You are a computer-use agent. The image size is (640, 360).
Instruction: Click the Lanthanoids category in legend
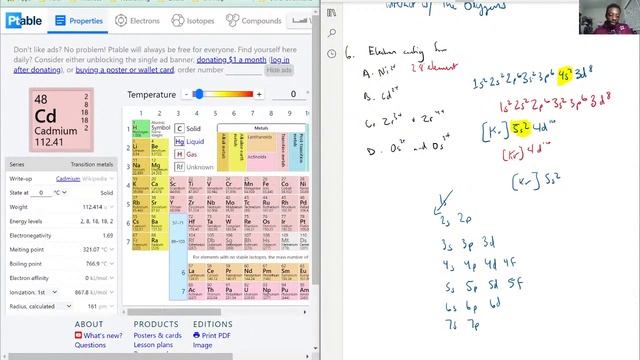tap(260, 142)
